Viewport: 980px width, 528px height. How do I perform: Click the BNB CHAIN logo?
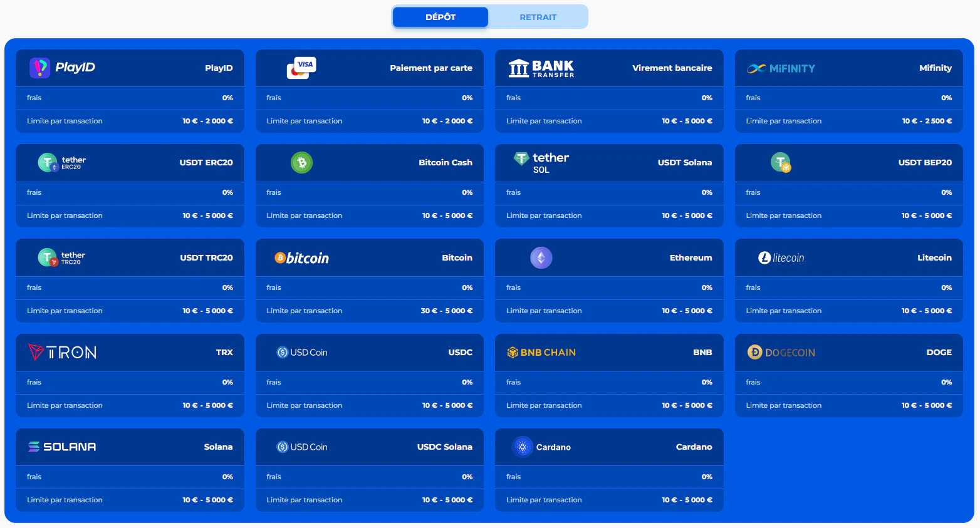pos(541,353)
